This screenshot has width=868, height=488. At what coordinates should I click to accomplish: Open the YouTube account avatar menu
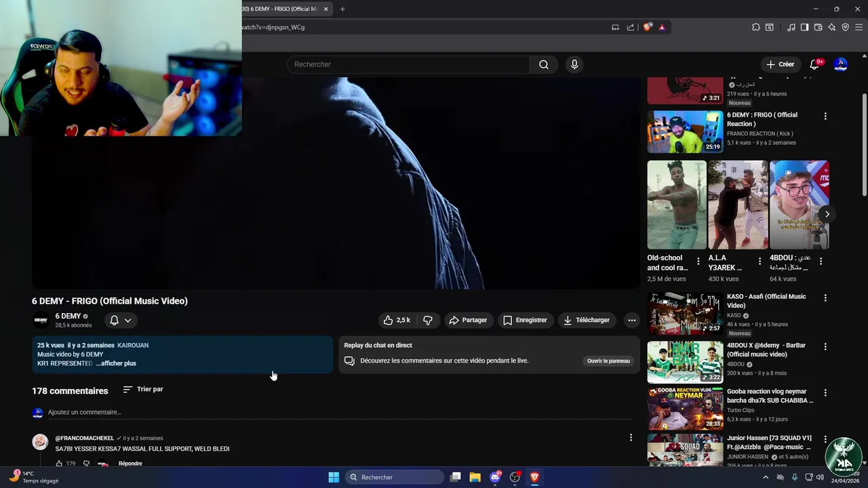coord(840,64)
